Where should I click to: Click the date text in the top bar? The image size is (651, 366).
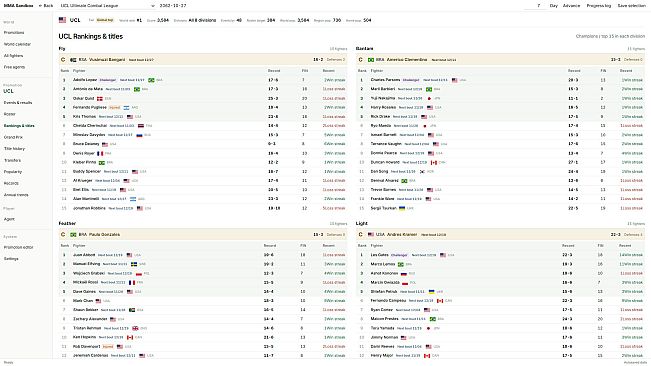172,6
